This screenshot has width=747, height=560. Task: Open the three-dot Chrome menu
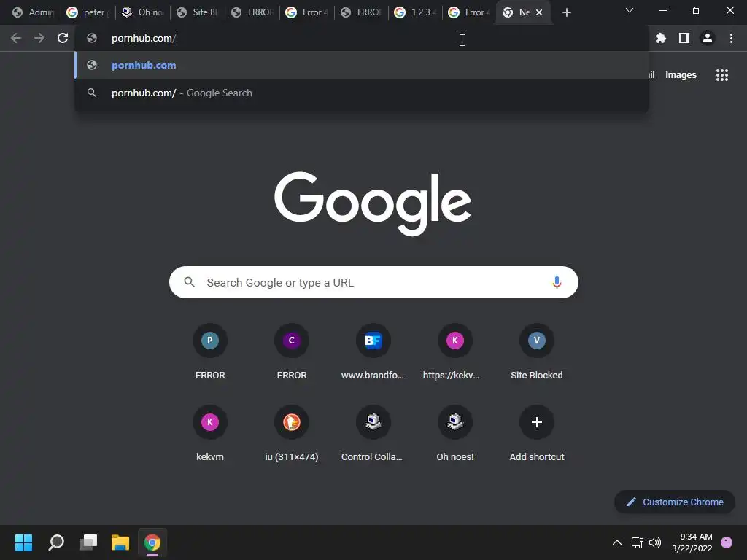[x=731, y=38]
